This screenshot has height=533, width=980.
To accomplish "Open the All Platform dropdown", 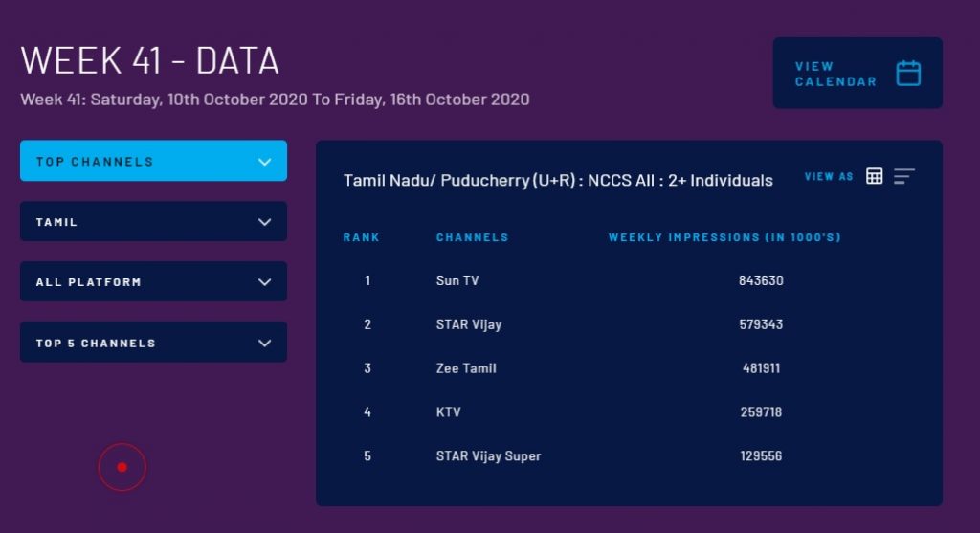I will [153, 282].
